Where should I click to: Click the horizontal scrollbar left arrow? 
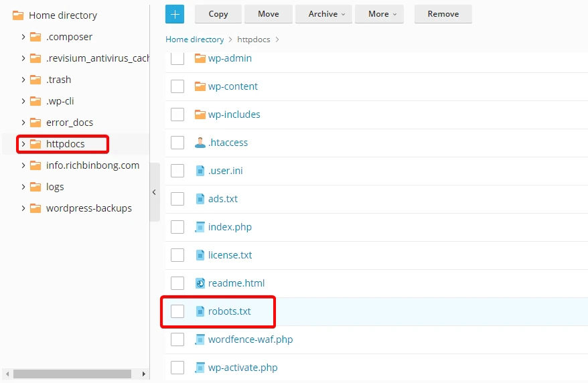point(7,374)
